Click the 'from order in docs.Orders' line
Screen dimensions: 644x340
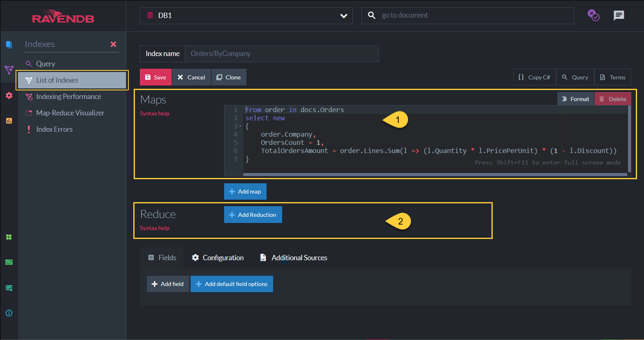(x=294, y=110)
